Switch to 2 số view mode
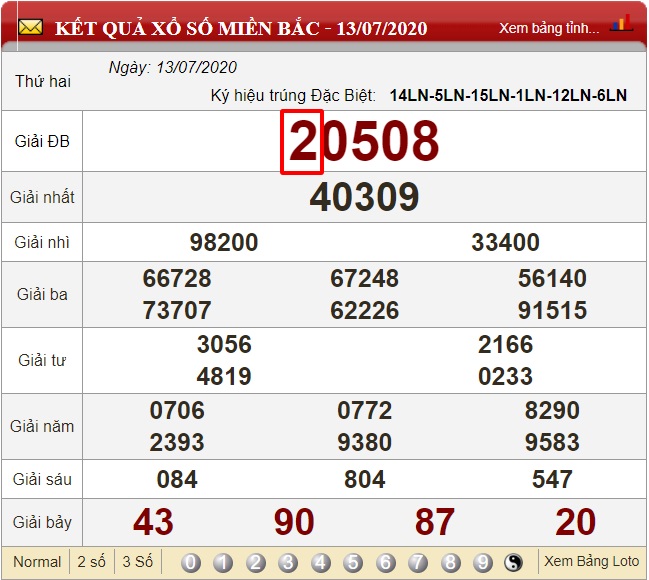Screen dimensions: 649x580 pos(92,562)
